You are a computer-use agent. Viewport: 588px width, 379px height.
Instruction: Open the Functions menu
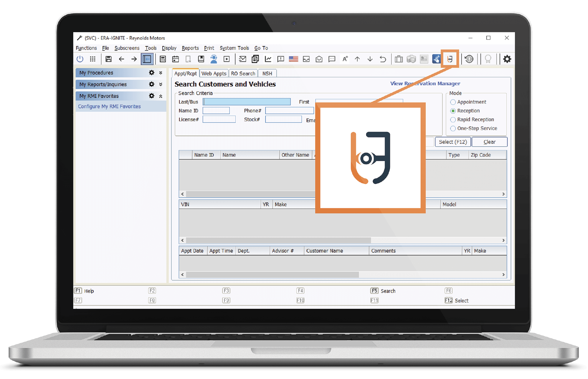(86, 48)
